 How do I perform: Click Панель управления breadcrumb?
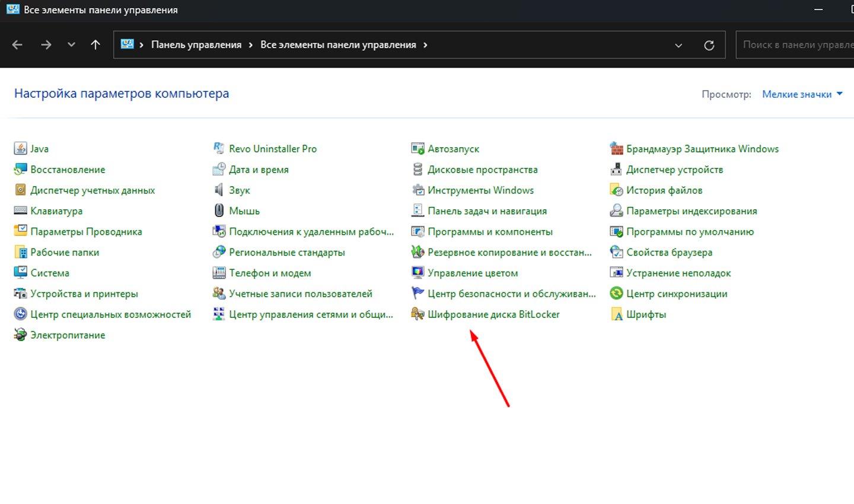pyautogui.click(x=196, y=45)
